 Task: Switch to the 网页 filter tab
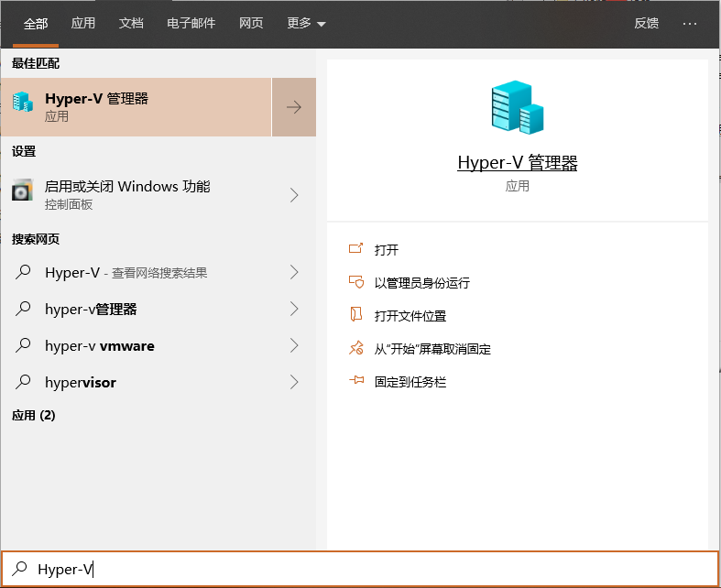[x=251, y=23]
